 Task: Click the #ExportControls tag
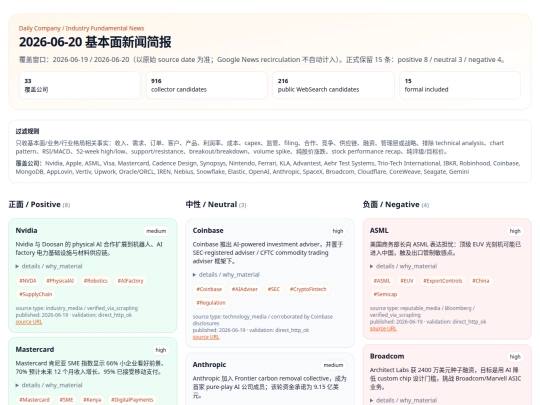443,281
